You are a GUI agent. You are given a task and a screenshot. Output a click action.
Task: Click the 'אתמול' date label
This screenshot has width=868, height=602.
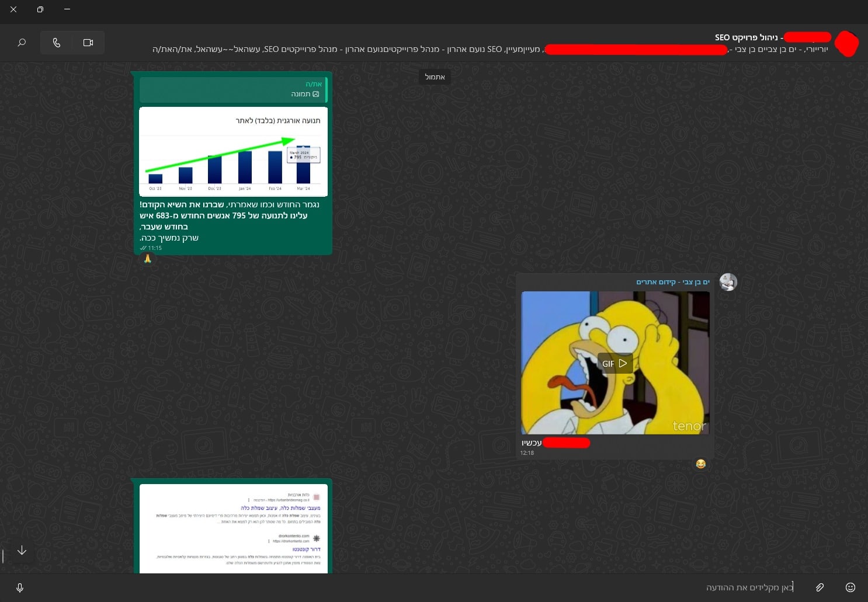point(435,77)
